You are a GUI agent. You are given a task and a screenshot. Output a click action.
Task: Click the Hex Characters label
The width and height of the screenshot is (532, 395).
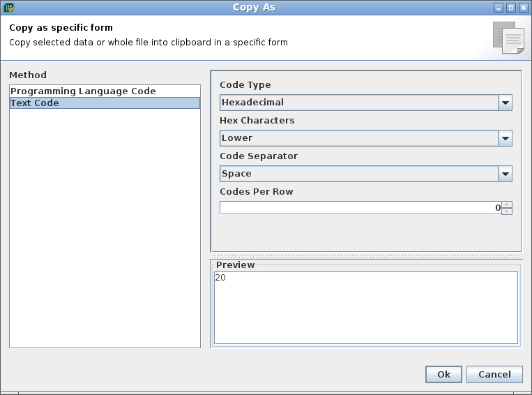click(x=257, y=120)
